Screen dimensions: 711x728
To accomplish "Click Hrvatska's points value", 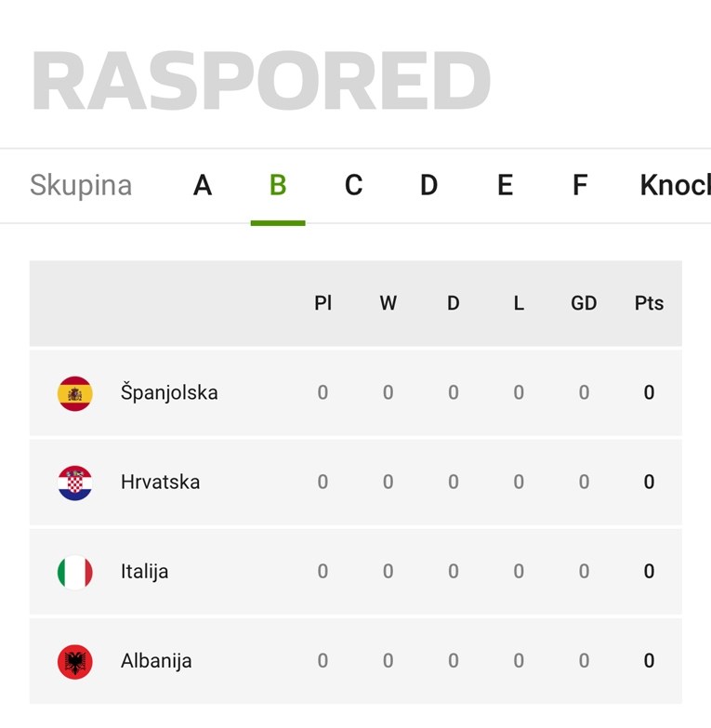I will pyautogui.click(x=649, y=482).
